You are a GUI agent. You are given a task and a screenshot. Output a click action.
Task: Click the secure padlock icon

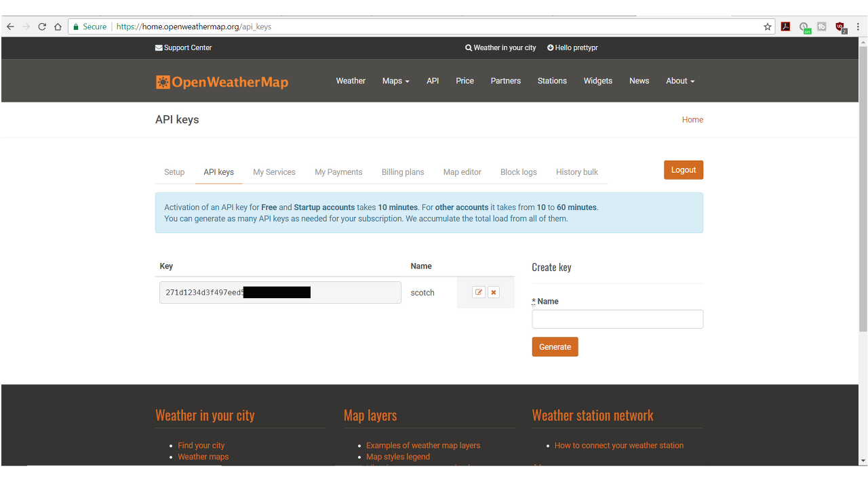[x=77, y=26]
